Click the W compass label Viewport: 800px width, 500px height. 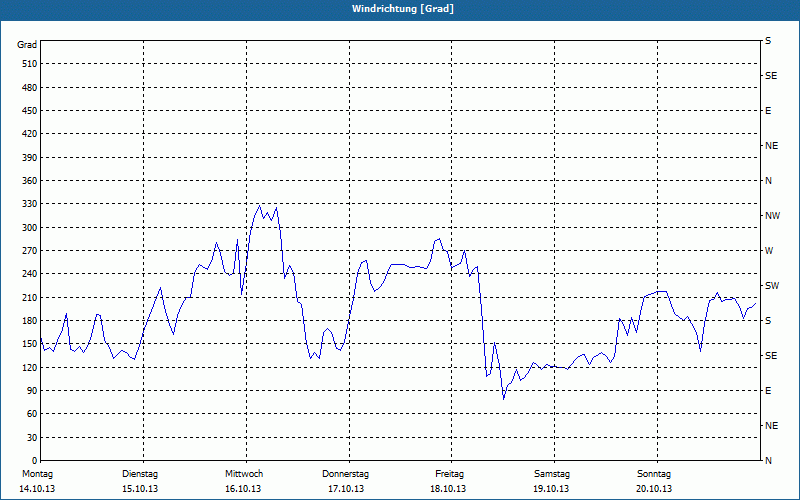769,251
